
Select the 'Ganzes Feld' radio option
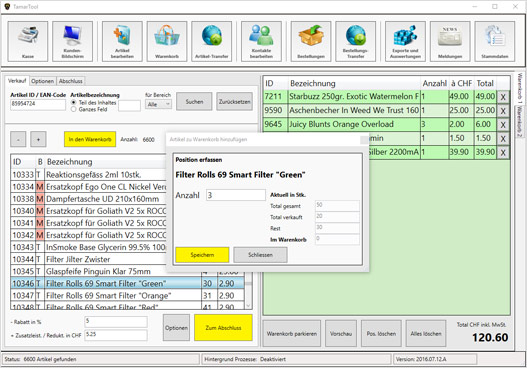click(x=74, y=109)
